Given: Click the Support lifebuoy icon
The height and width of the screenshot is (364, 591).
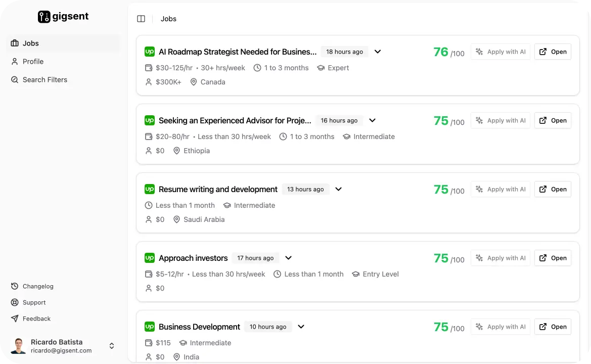Looking at the screenshot, I should click(15, 302).
